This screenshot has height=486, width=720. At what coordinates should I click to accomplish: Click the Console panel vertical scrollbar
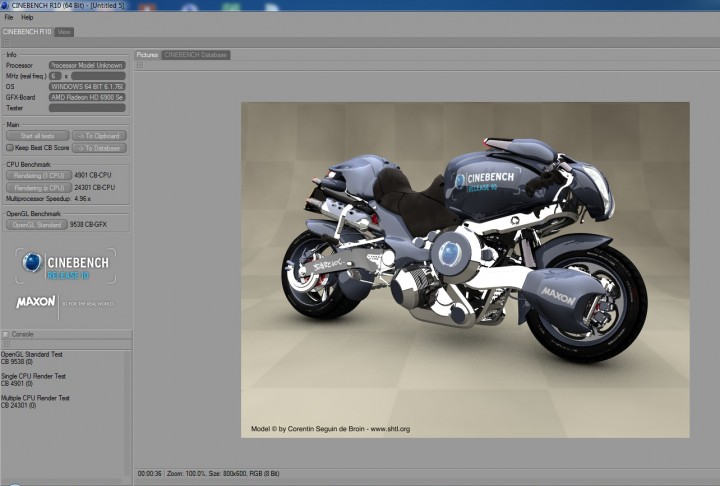coord(128,413)
